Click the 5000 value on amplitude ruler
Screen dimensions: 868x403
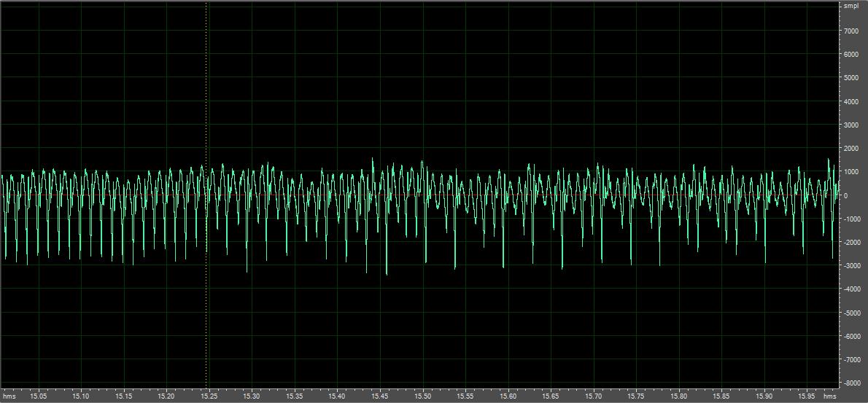tap(850, 78)
